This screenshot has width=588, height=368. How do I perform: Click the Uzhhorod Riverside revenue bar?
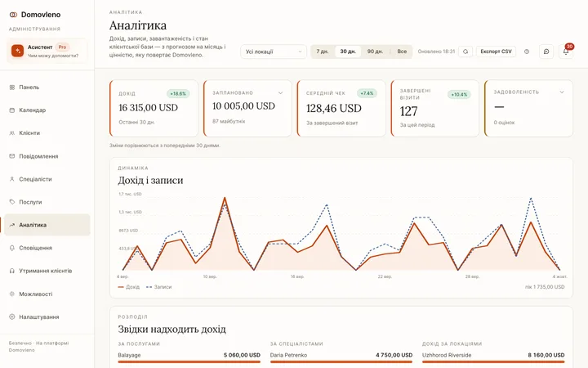pyautogui.click(x=493, y=362)
